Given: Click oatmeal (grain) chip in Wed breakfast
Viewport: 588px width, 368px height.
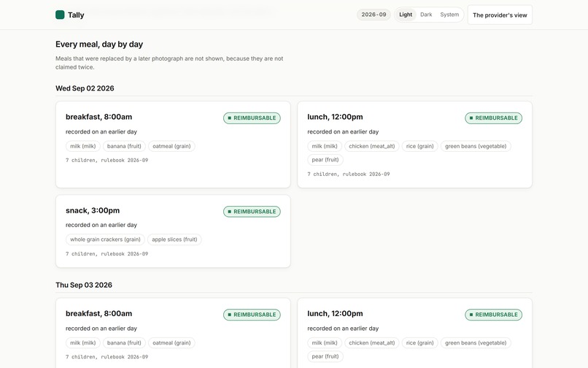Looking at the screenshot, I should [171, 146].
